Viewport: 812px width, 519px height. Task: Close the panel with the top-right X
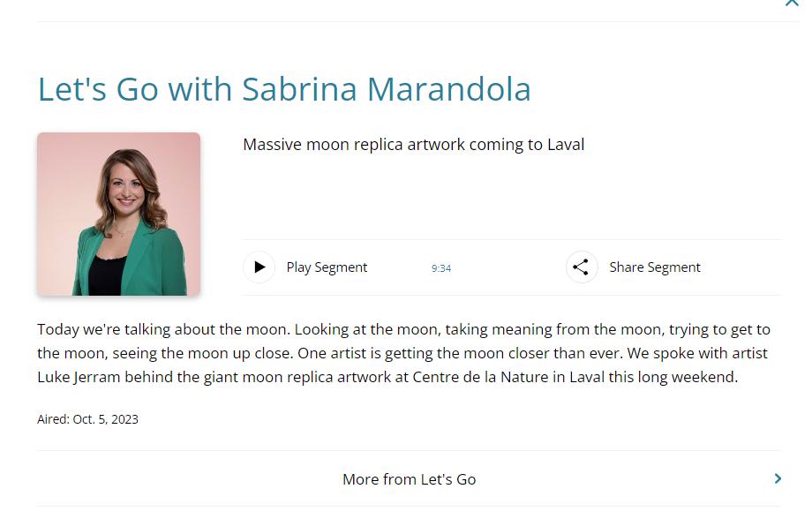click(791, 4)
